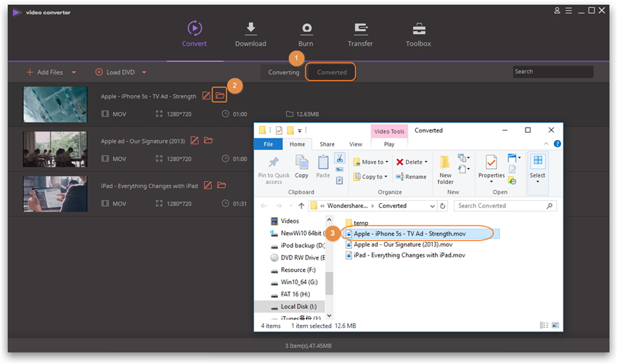Click Add Files button
617x364 pixels.
click(x=44, y=73)
